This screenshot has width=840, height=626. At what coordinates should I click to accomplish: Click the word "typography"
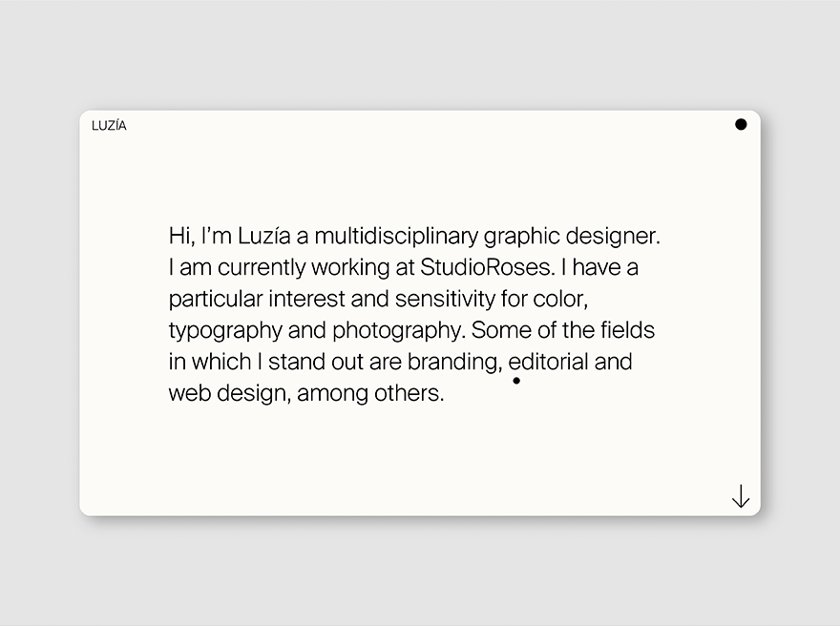coord(225,331)
